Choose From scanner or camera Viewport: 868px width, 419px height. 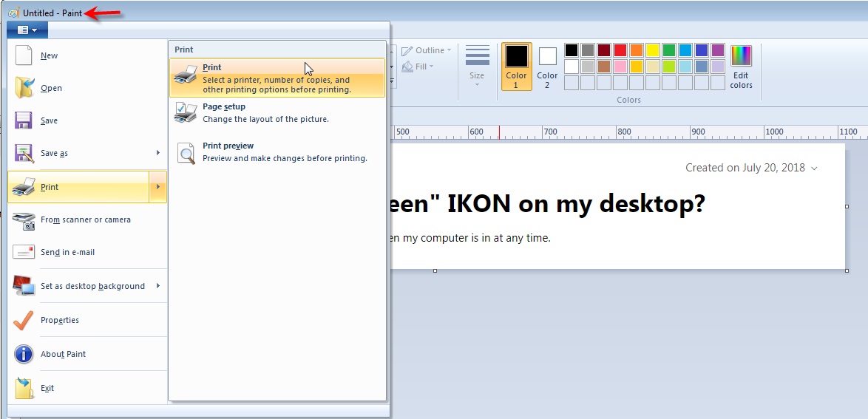pos(87,219)
